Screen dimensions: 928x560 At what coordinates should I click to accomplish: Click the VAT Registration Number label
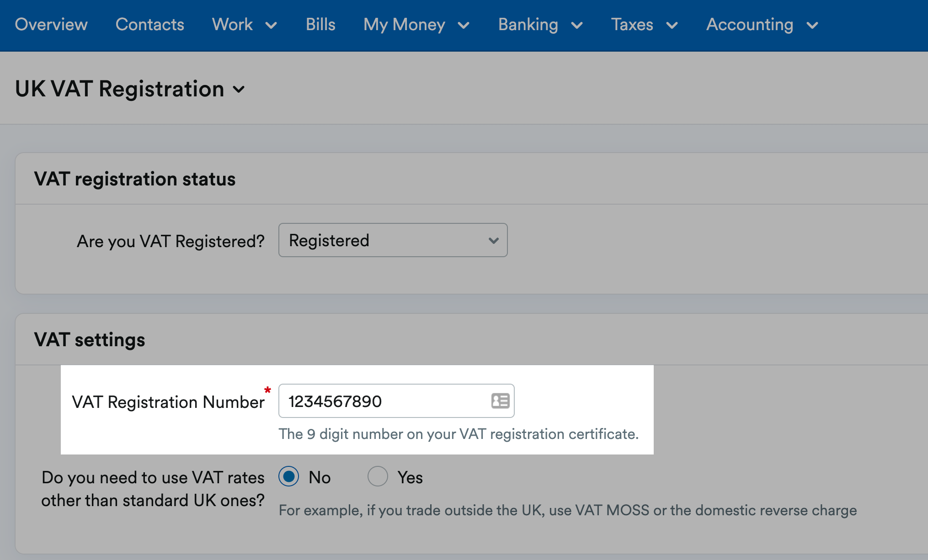[x=168, y=402]
